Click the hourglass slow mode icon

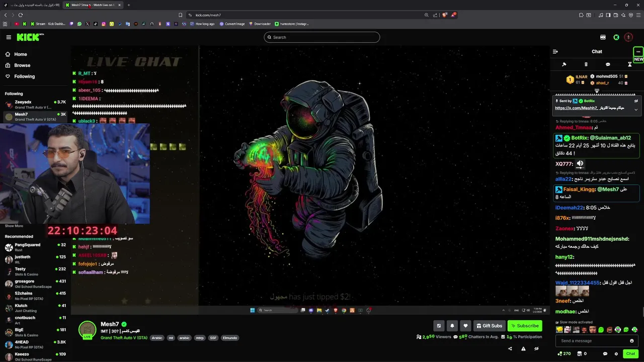pyautogui.click(x=629, y=64)
